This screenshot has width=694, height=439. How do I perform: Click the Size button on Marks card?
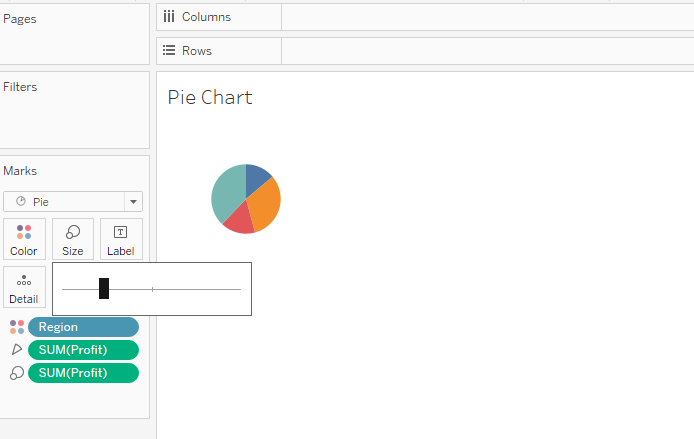click(x=73, y=239)
